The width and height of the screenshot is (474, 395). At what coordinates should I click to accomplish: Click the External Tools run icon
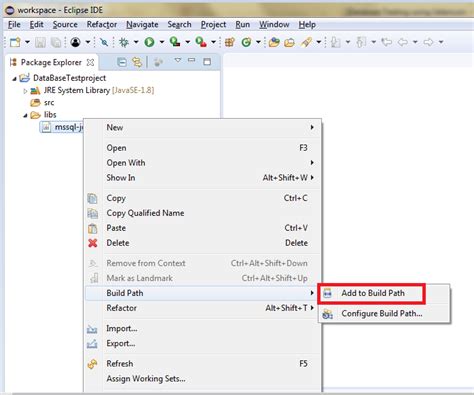click(201, 42)
